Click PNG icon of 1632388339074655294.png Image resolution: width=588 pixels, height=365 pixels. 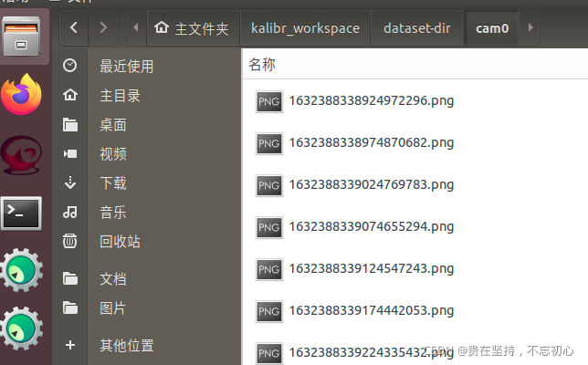tap(268, 227)
